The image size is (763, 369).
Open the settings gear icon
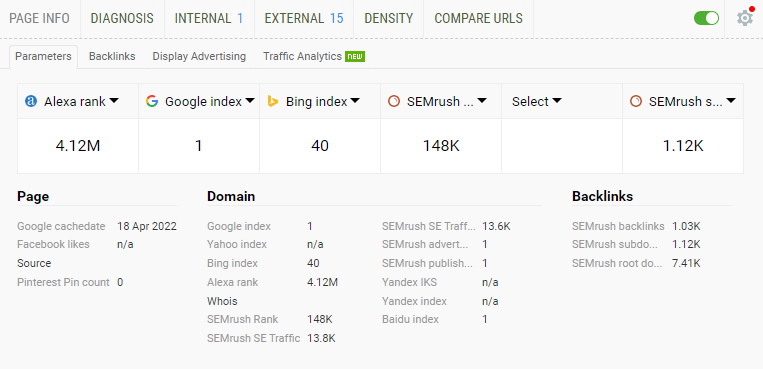pos(745,18)
